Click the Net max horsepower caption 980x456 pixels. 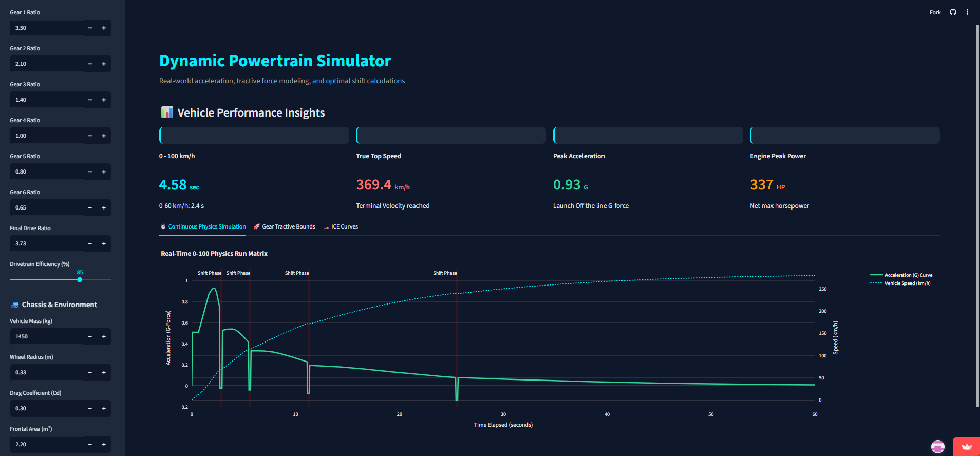(780, 206)
